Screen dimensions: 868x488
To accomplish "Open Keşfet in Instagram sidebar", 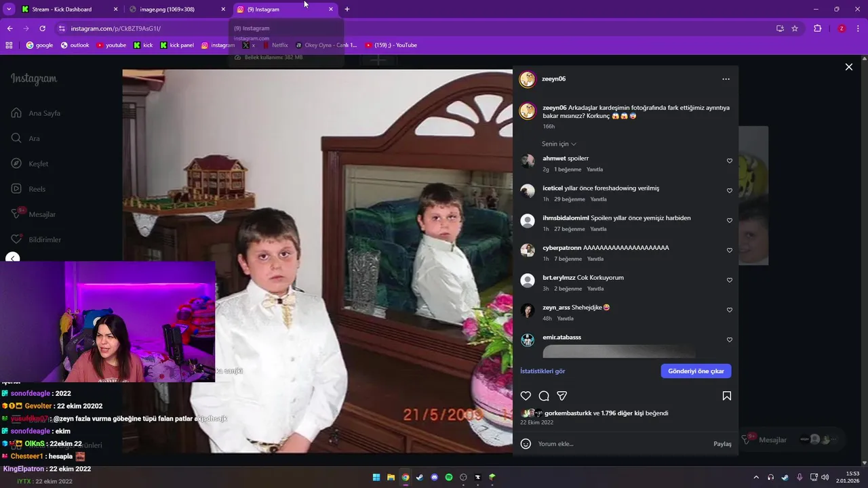I will click(x=30, y=164).
